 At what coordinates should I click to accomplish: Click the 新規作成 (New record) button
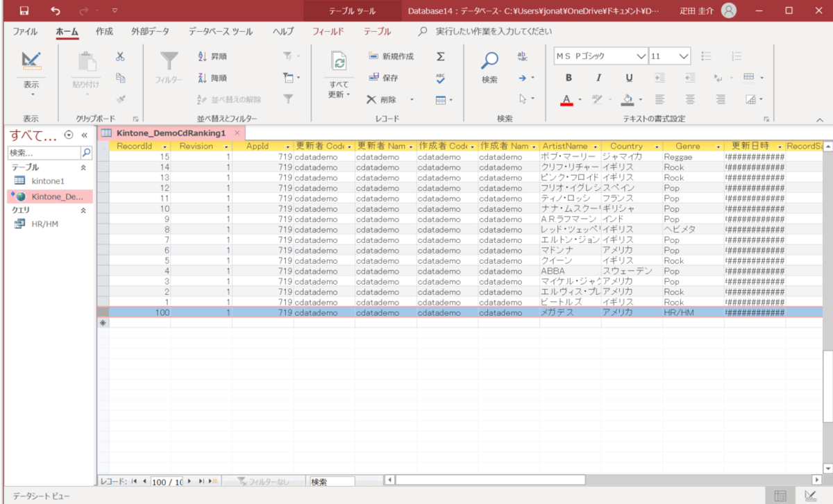click(391, 56)
